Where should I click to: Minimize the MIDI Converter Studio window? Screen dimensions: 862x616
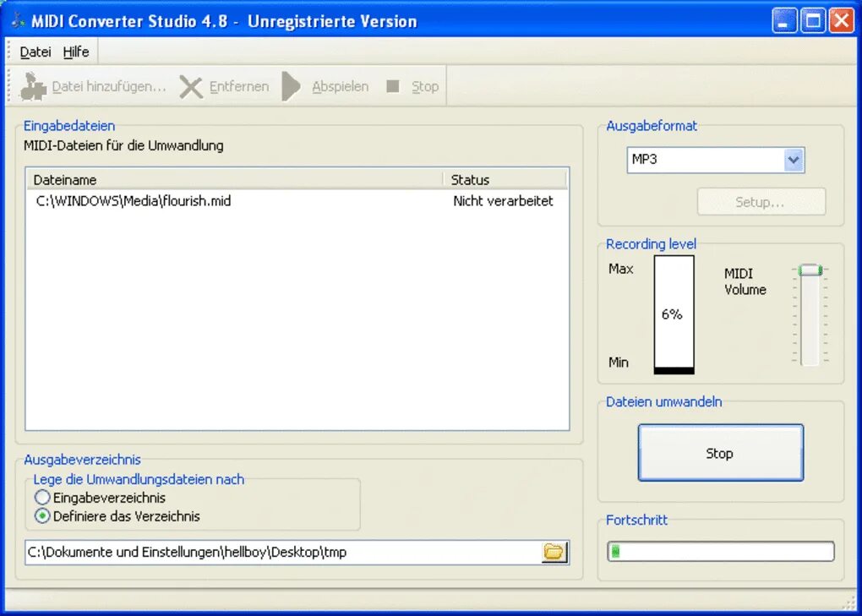click(784, 21)
